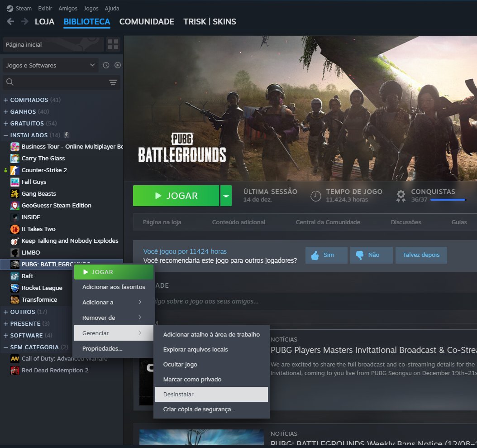Show ready-to-play games icon
The width and height of the screenshot is (477, 448).
pos(117,65)
